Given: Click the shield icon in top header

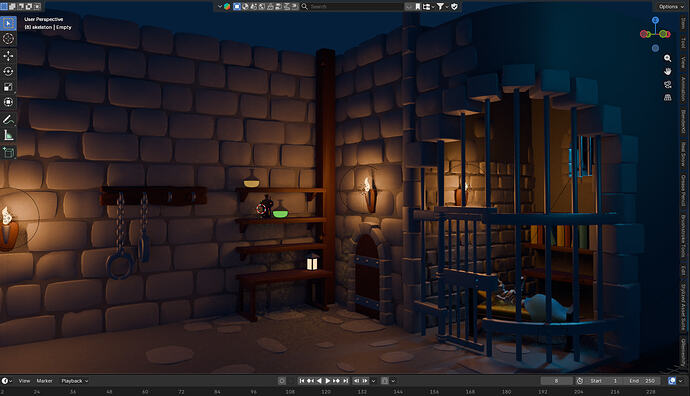Looking at the screenshot, I should point(455,7).
